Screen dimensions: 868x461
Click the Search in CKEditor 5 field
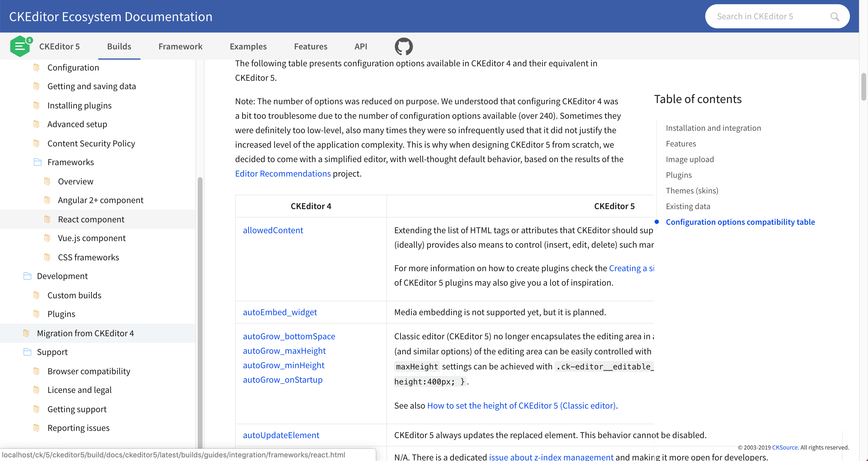[768, 16]
